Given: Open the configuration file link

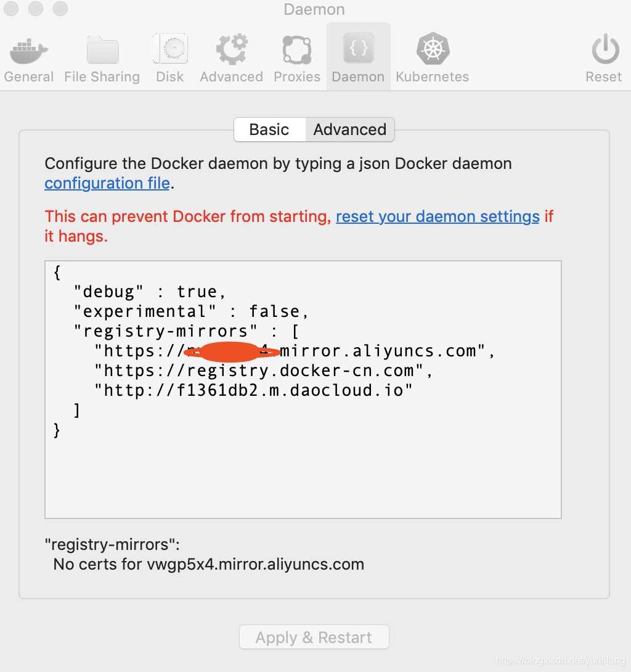Looking at the screenshot, I should coord(107,183).
